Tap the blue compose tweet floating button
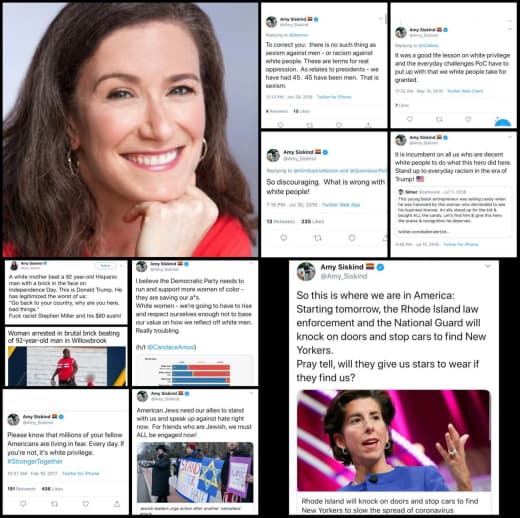Image resolution: width=520 pixels, height=518 pixels. pyautogui.click(x=502, y=122)
